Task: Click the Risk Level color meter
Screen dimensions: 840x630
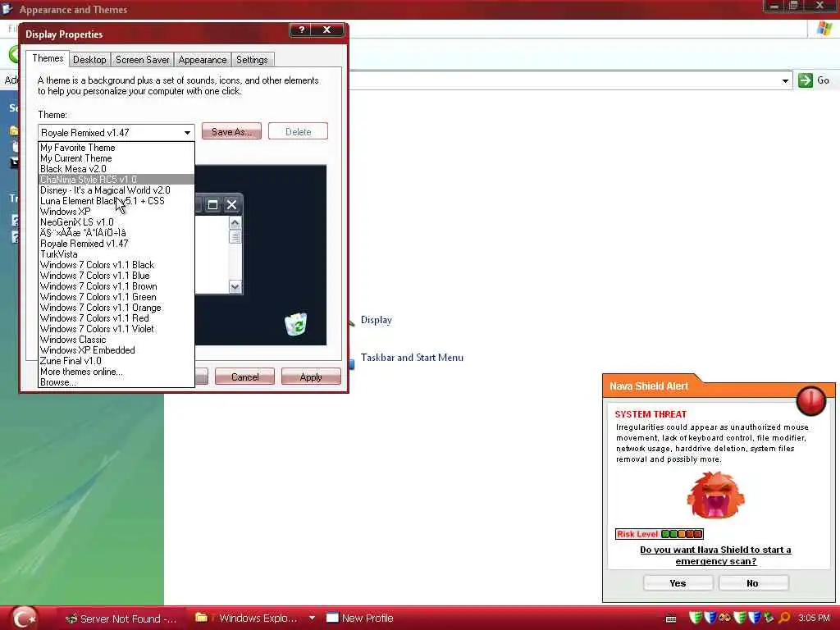Action: pos(682,533)
